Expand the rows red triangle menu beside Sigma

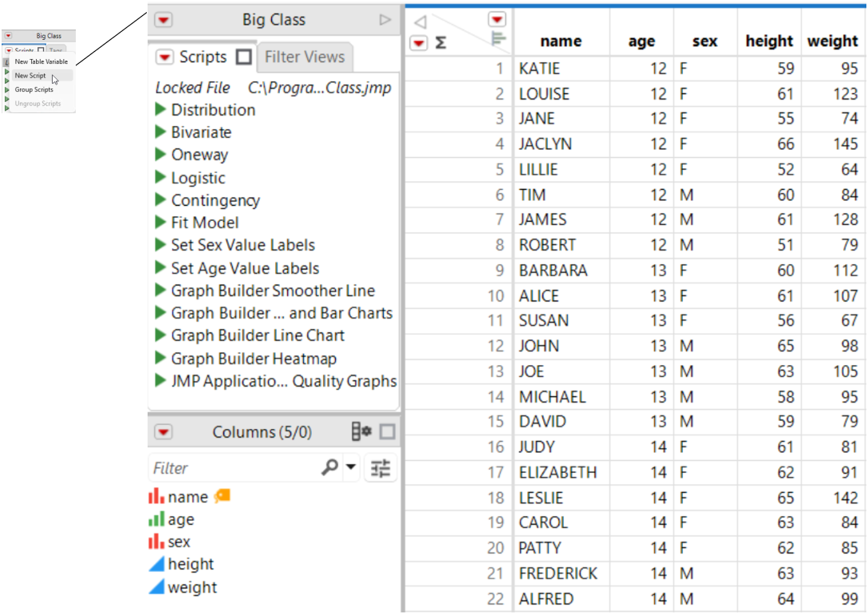pyautogui.click(x=419, y=43)
